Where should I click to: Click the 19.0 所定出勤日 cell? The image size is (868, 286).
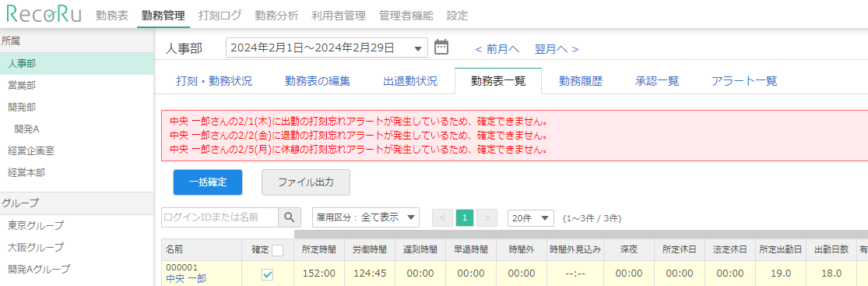point(781,274)
